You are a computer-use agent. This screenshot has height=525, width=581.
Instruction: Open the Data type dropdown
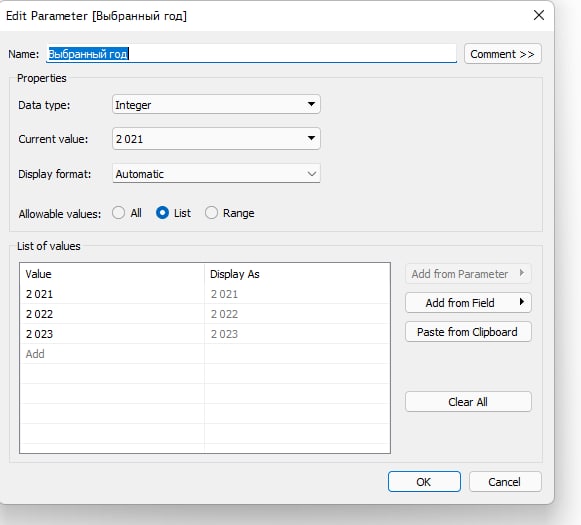pyautogui.click(x=216, y=104)
